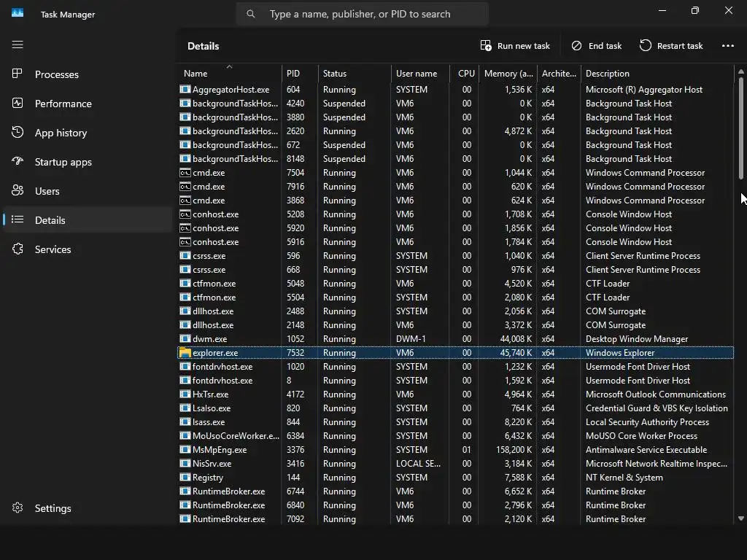Viewport: 747px width, 560px height.
Task: Click the vertical scrollbar thumb
Action: click(x=741, y=128)
